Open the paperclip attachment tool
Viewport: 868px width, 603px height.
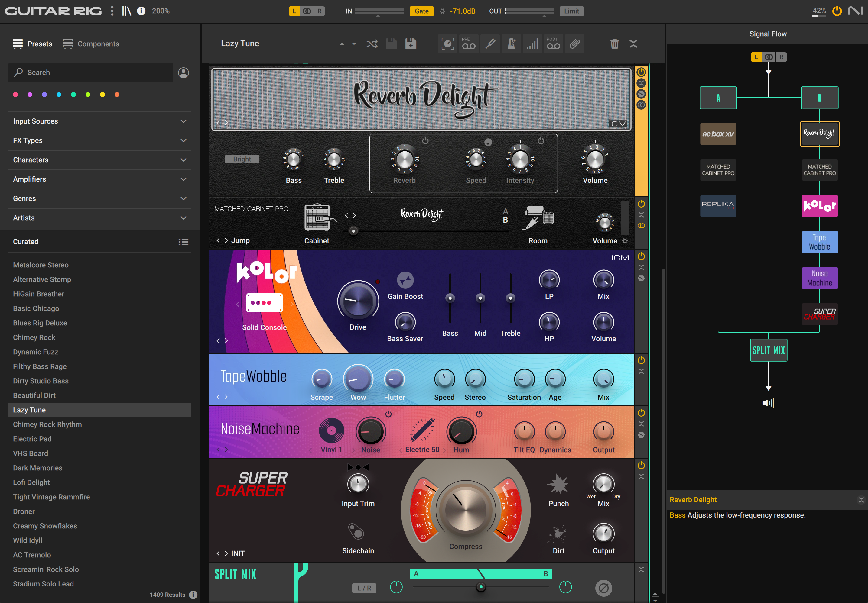tap(575, 44)
